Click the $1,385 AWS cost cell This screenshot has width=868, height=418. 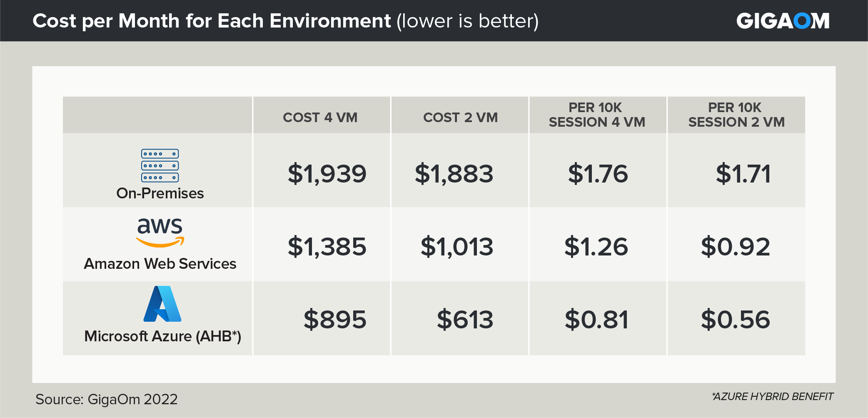click(x=327, y=246)
